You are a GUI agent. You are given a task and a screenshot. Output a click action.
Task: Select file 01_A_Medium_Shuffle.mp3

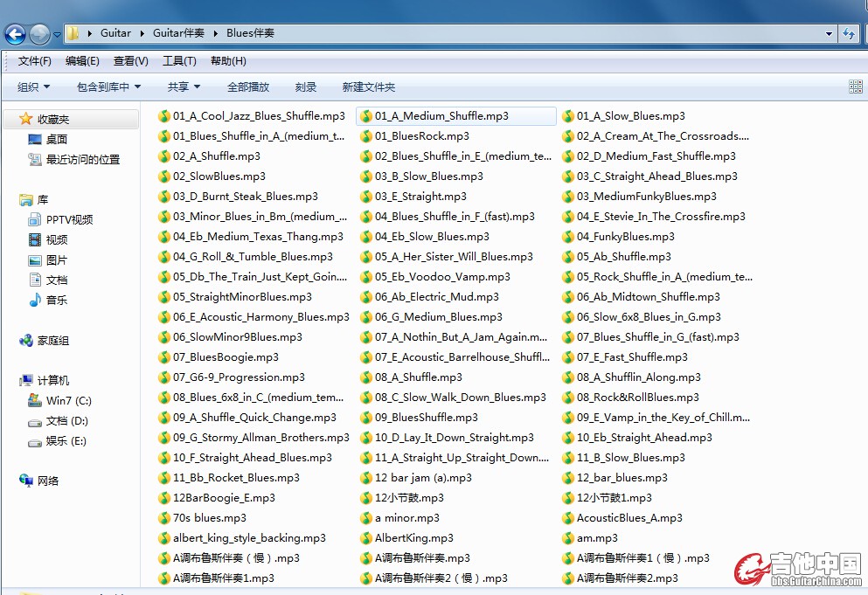[x=441, y=116]
